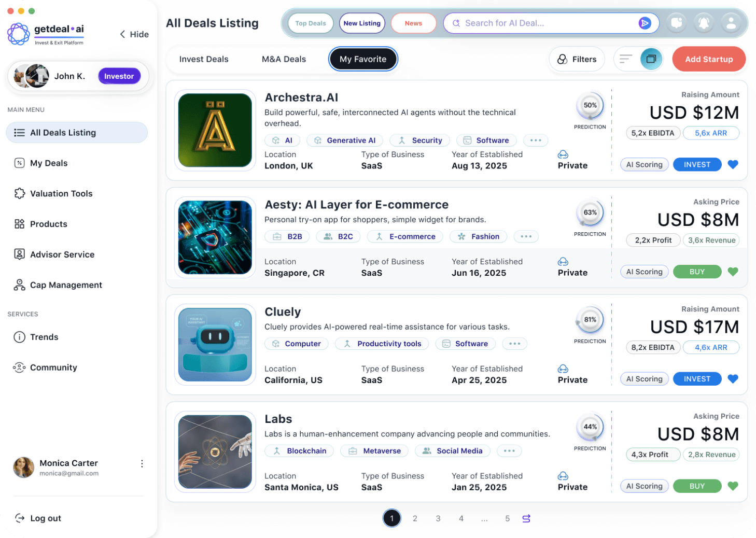
Task: Open the notifications bell icon
Action: pyautogui.click(x=704, y=23)
